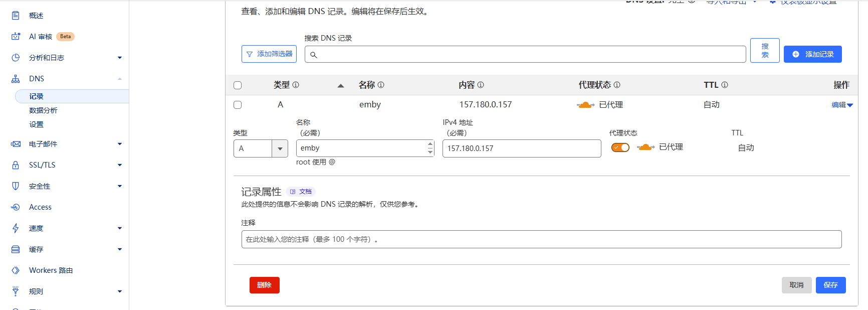Image resolution: width=868 pixels, height=310 pixels.
Task: Click info icon next to 代理状态 header
Action: [x=617, y=85]
